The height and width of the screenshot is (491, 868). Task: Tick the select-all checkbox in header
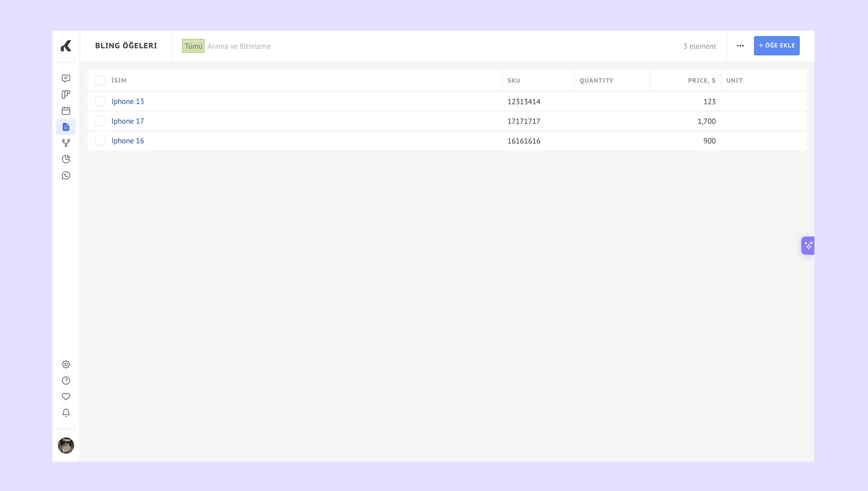tap(100, 80)
